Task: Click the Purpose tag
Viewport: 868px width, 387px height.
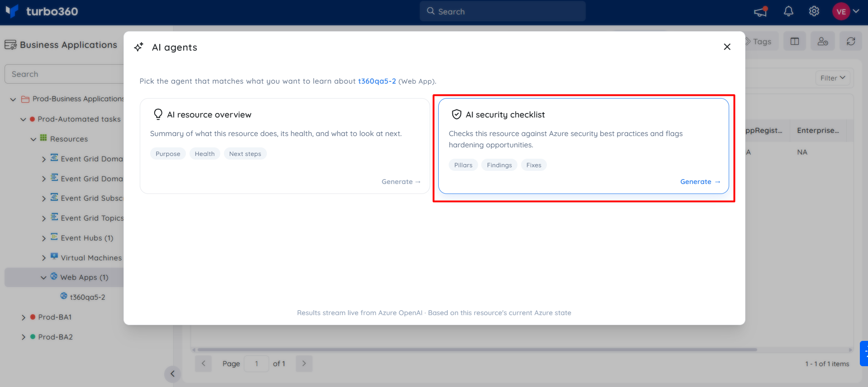Action: click(x=168, y=154)
